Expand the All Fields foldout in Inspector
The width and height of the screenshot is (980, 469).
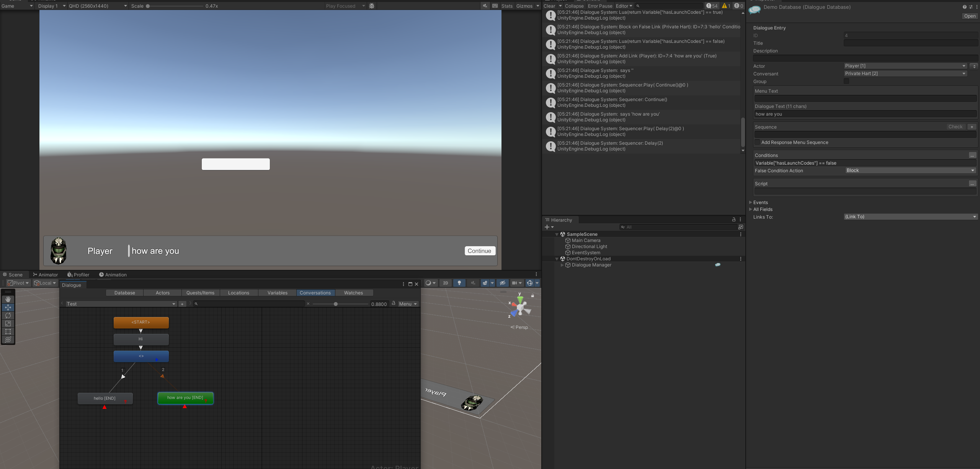click(751, 209)
